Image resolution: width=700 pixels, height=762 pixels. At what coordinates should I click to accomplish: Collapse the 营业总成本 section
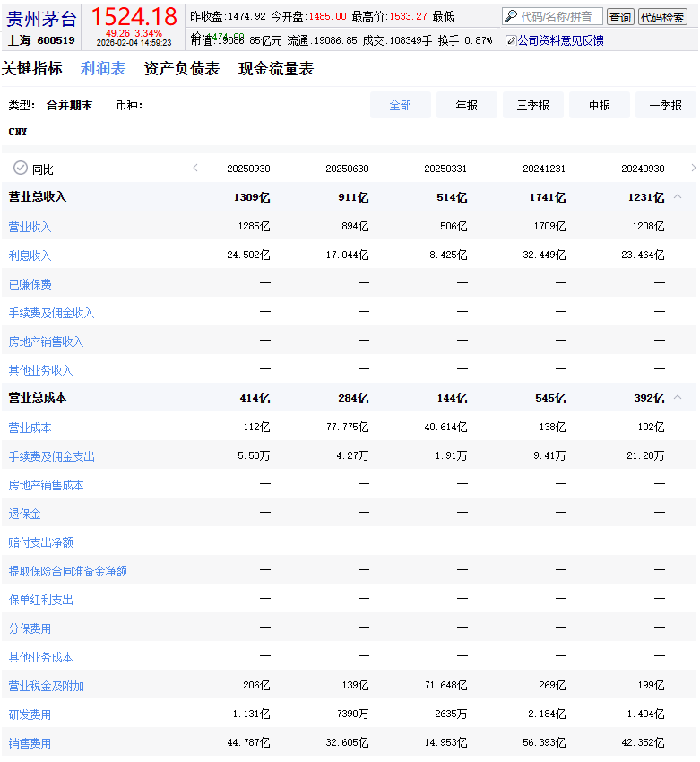pyautogui.click(x=678, y=398)
